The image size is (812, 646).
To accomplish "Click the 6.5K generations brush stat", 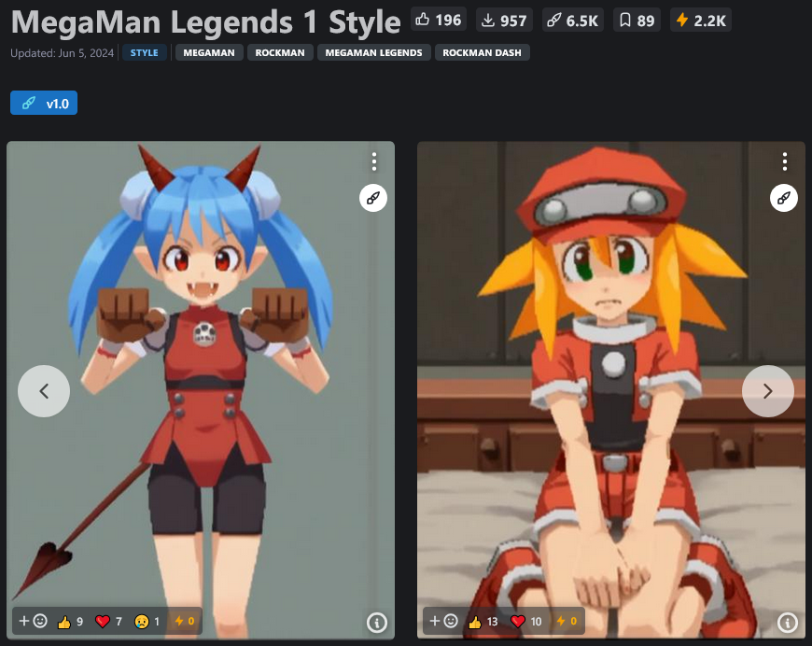I will click(573, 21).
